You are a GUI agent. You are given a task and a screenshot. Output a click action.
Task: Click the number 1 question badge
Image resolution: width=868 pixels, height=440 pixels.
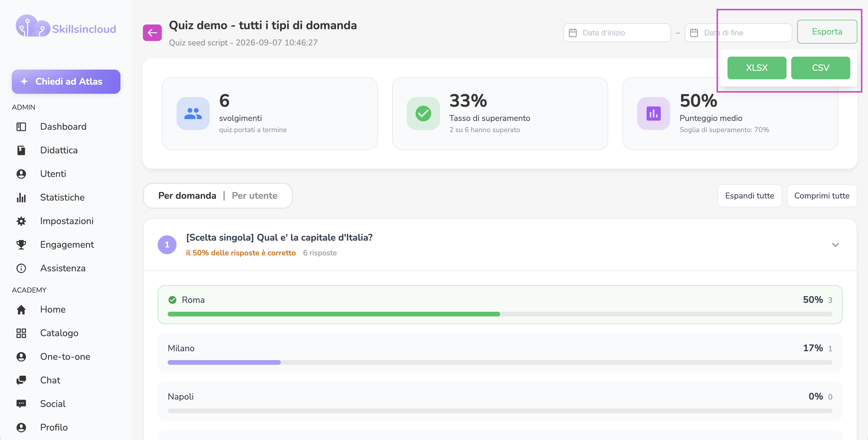[x=167, y=245]
